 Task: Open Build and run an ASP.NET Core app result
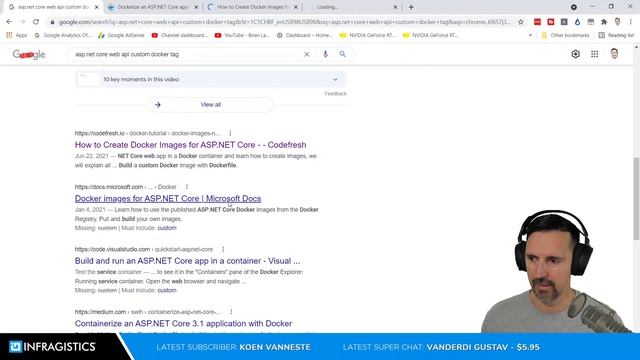[187, 261]
